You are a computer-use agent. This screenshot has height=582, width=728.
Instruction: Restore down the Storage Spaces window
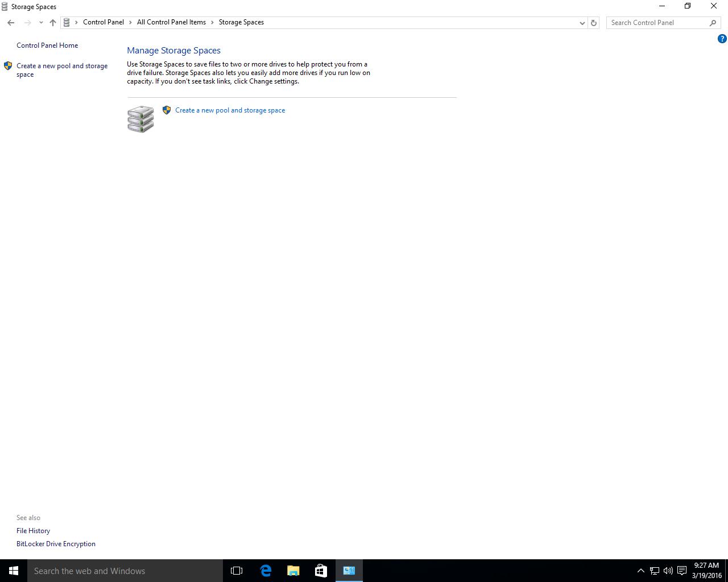(688, 6)
